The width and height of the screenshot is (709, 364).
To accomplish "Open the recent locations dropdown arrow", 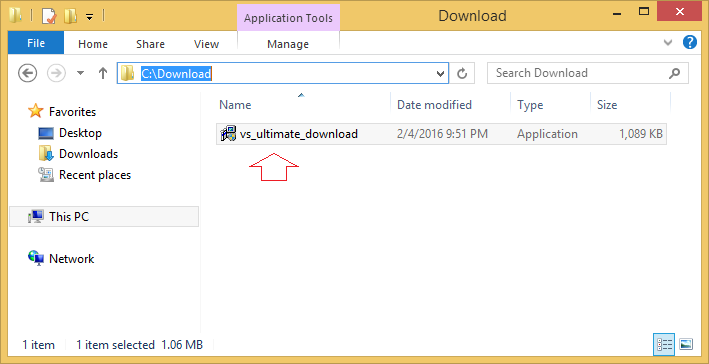I will tap(80, 73).
